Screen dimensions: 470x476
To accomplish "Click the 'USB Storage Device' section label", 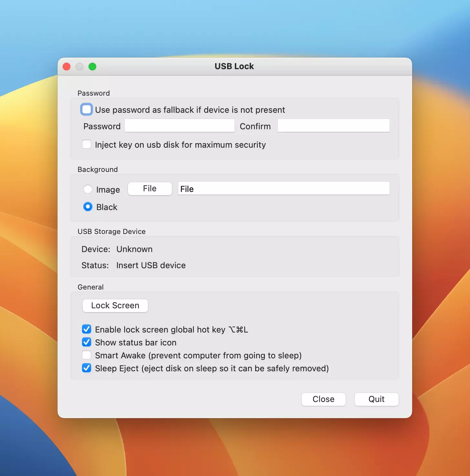I will coord(111,231).
